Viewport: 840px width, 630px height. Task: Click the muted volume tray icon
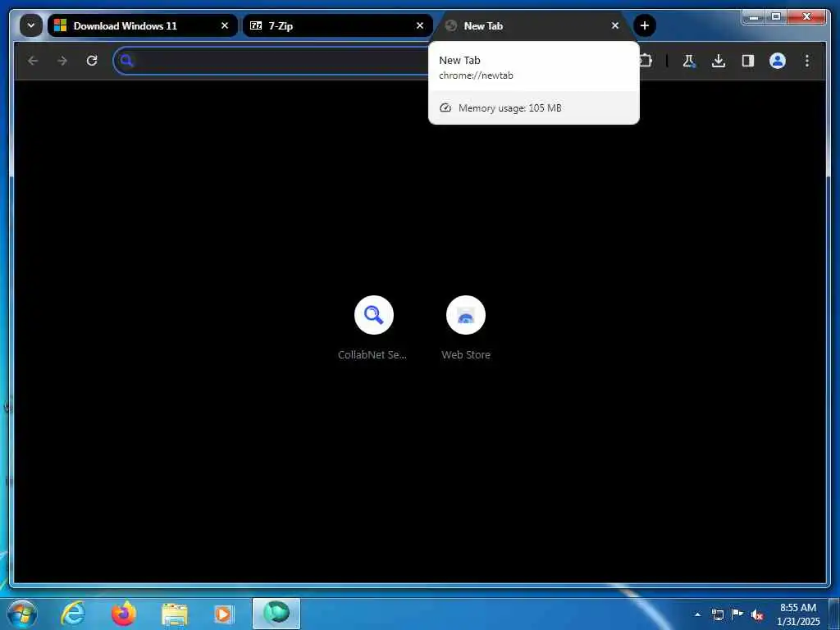click(x=757, y=615)
